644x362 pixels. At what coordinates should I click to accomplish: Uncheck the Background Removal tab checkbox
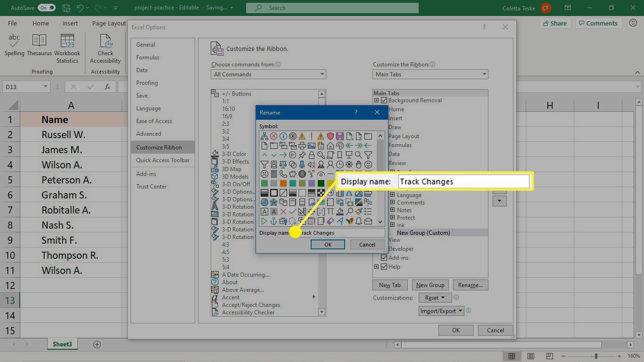point(384,100)
